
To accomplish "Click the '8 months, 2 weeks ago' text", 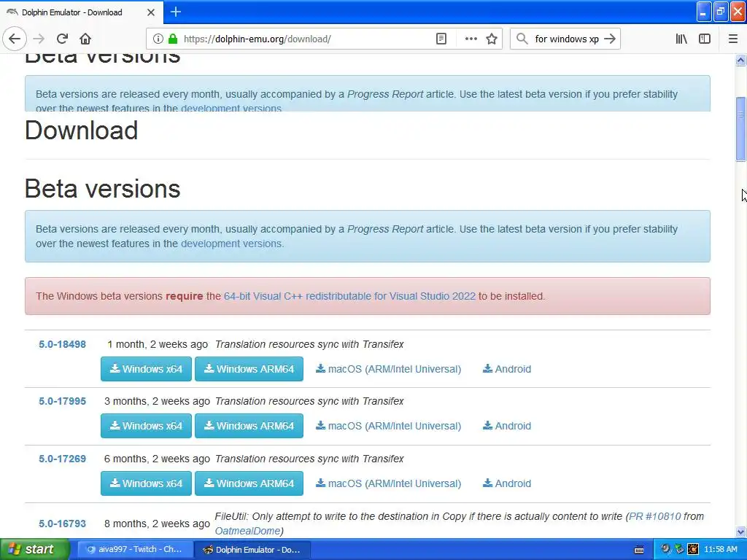I will click(157, 524).
